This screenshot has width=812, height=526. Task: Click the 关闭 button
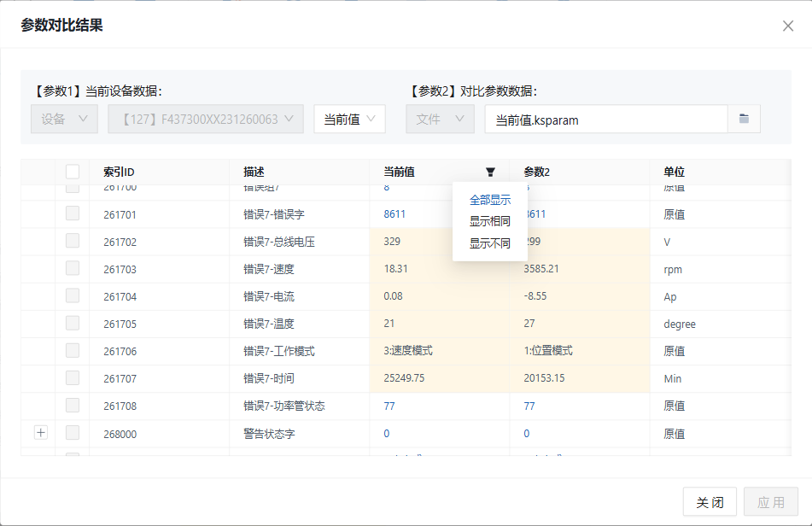(x=708, y=501)
